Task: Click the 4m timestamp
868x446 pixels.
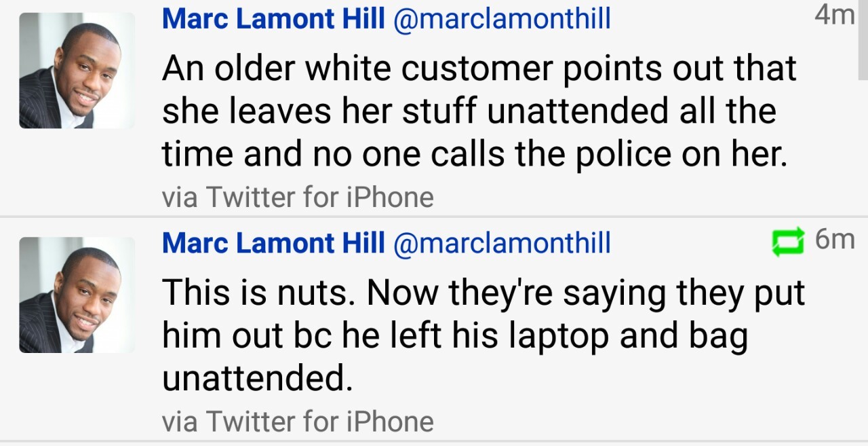Action: (833, 15)
